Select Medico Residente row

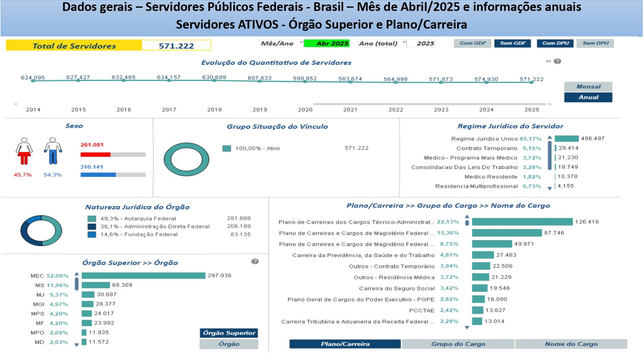[x=522, y=177]
